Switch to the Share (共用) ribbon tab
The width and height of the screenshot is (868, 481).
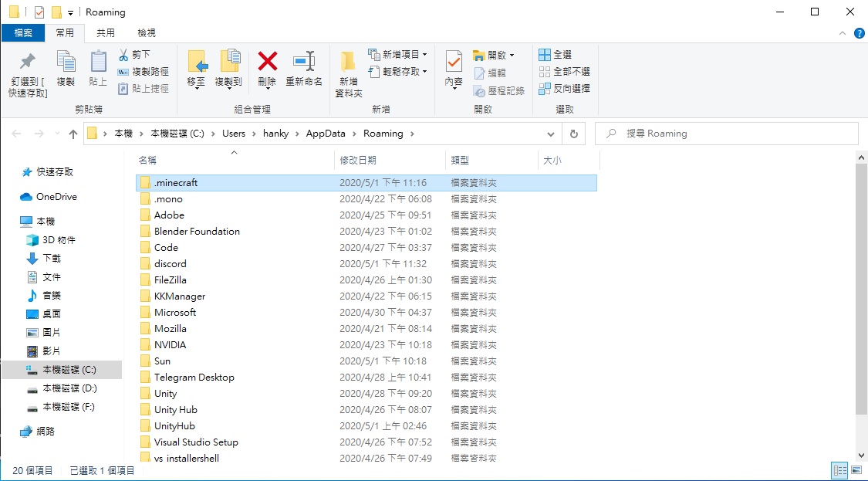(106, 32)
